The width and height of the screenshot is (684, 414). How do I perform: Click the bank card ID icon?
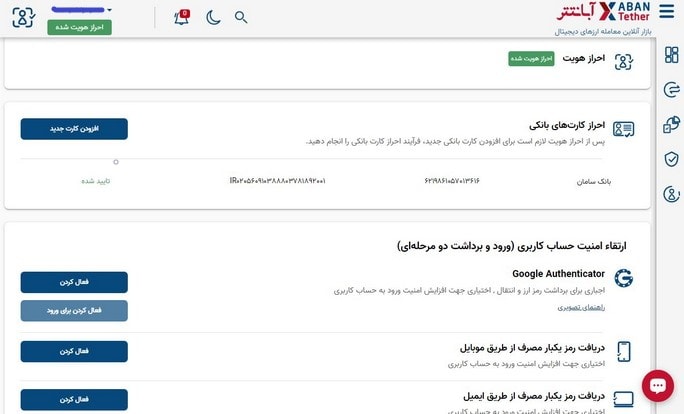623,129
